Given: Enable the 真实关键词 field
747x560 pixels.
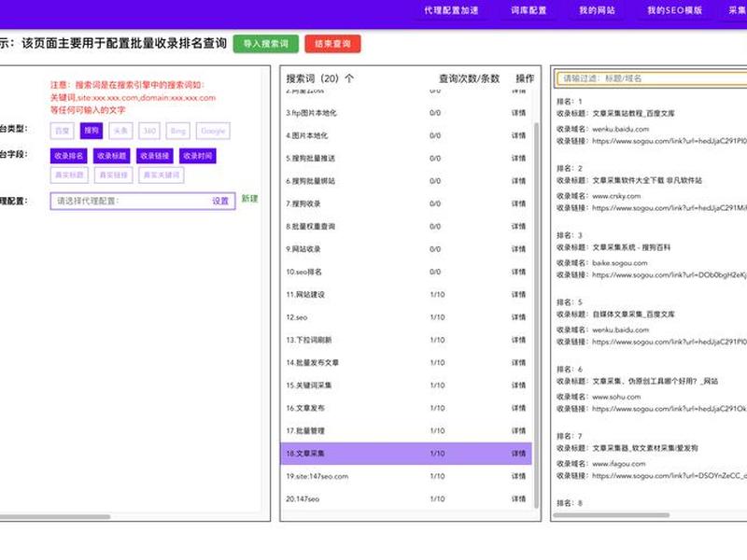Looking at the screenshot, I should coord(162,175).
